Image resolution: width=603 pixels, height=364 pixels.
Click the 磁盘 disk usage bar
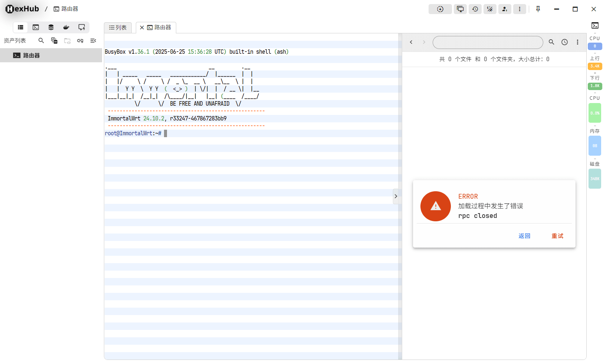coord(595,179)
